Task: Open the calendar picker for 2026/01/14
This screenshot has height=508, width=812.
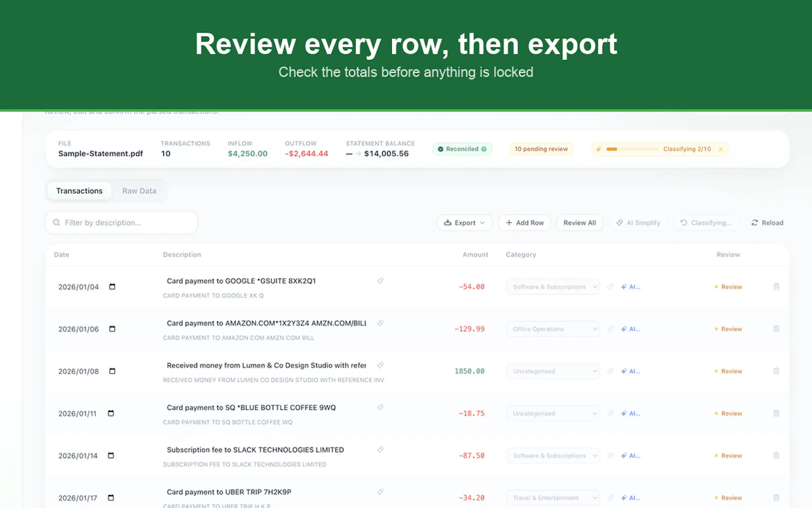Action: 111,456
